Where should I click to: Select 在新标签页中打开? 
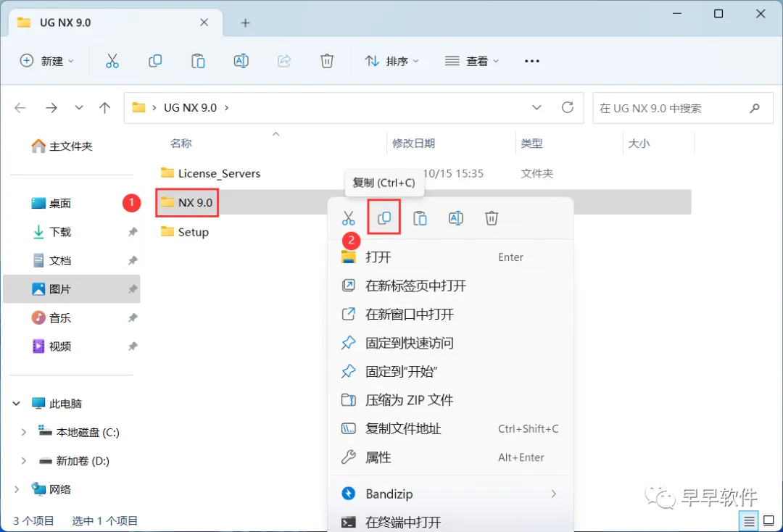pos(450,286)
